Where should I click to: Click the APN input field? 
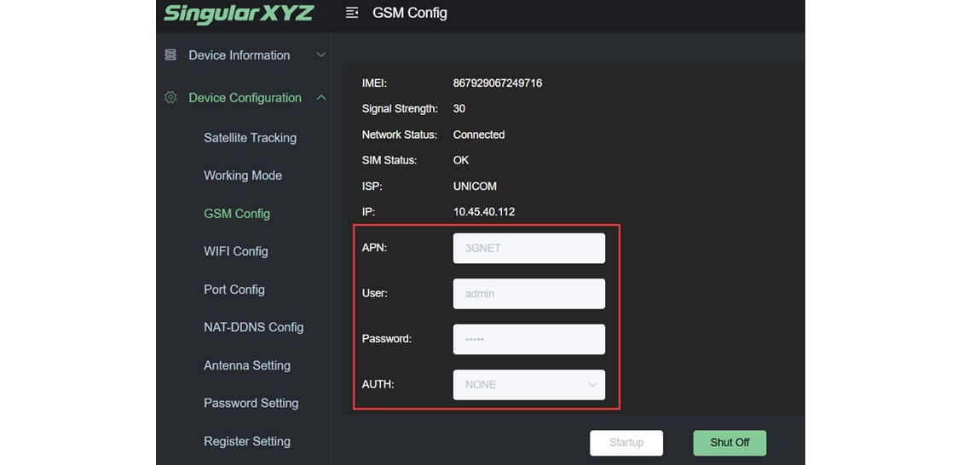[529, 249]
